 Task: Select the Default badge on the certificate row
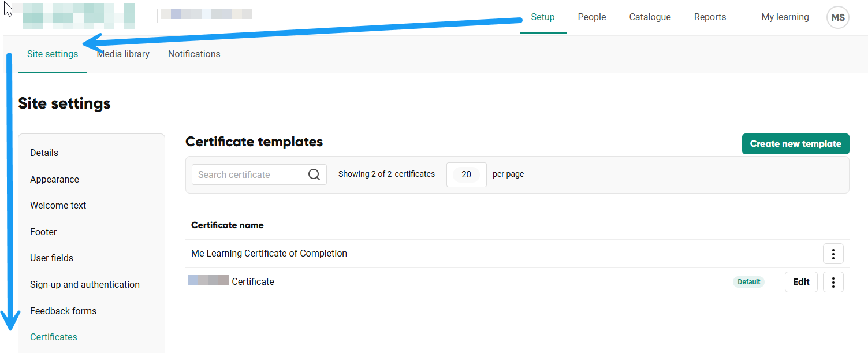pyautogui.click(x=748, y=281)
